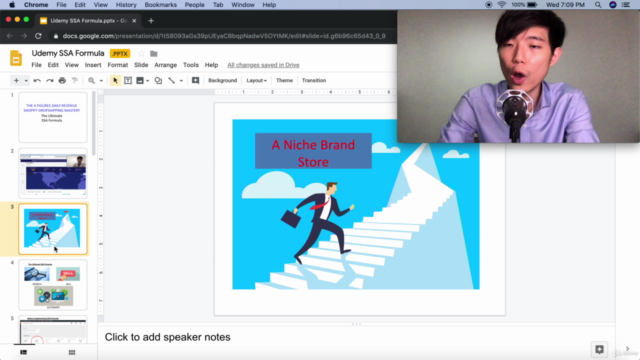Open Spotlight search in menu bar
This screenshot has height=360, width=640.
tap(598, 5)
